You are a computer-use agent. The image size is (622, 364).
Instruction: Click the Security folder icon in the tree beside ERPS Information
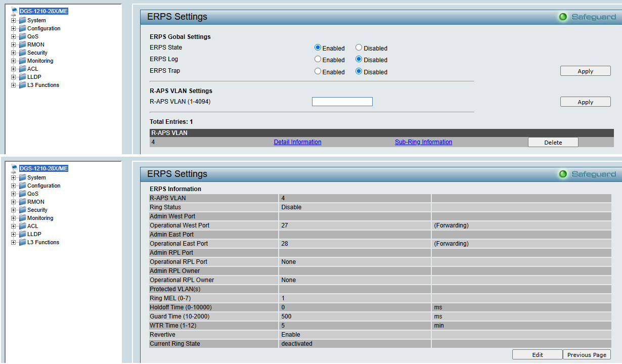coord(23,210)
